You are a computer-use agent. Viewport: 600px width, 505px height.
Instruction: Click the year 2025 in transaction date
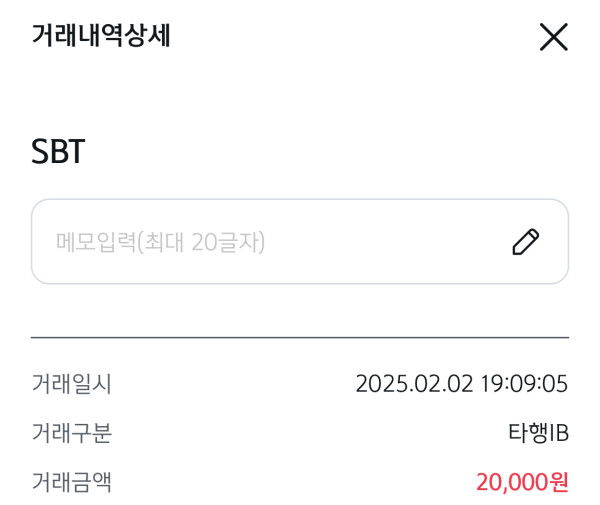[x=378, y=384]
